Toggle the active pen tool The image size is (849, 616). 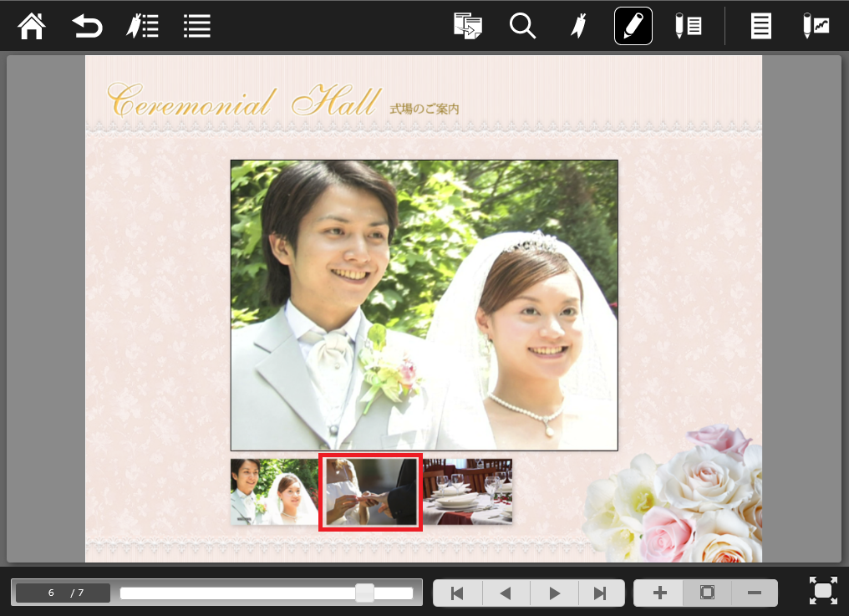pos(633,26)
